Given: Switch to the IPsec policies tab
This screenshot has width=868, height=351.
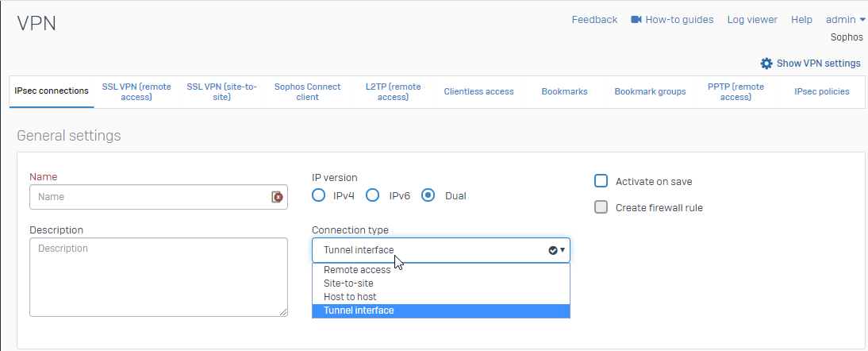Looking at the screenshot, I should (x=821, y=92).
